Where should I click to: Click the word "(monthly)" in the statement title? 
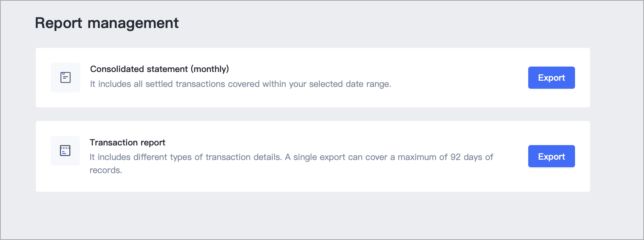coord(210,69)
